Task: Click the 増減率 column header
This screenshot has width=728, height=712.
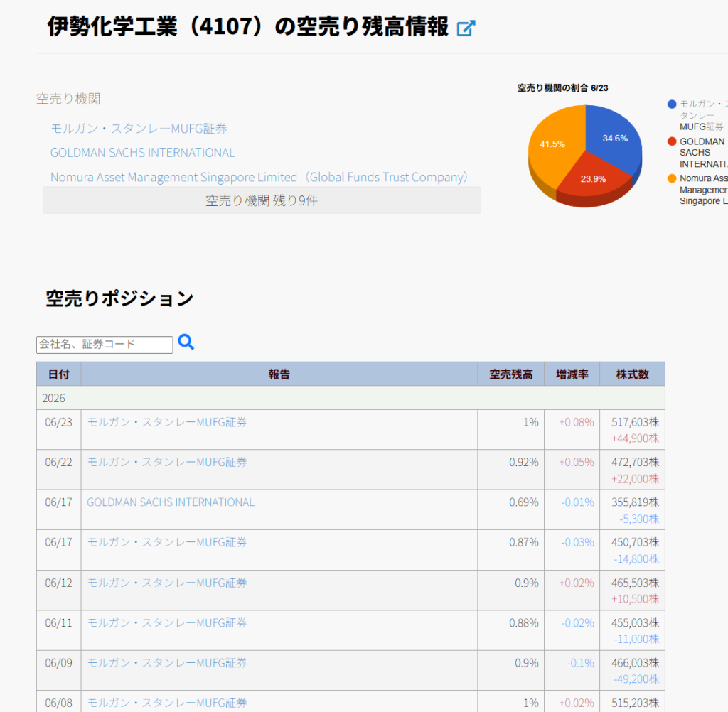Action: click(x=572, y=374)
